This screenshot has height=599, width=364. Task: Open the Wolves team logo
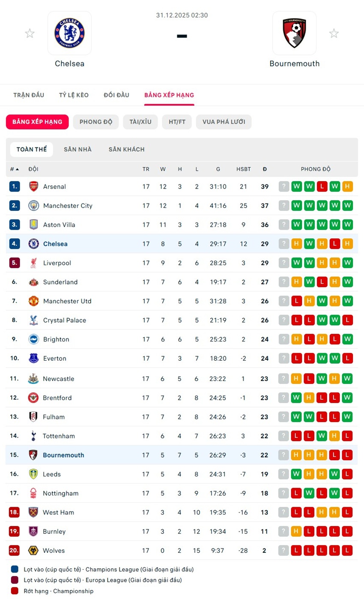tap(33, 551)
